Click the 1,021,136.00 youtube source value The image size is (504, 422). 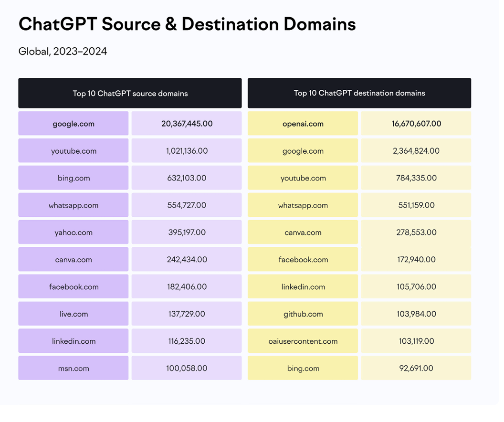(187, 151)
